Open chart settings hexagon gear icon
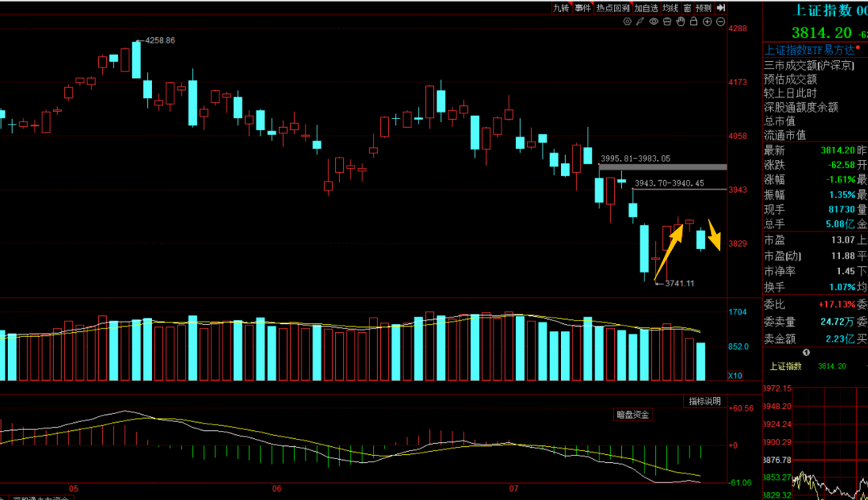868x500 pixels. (x=627, y=22)
